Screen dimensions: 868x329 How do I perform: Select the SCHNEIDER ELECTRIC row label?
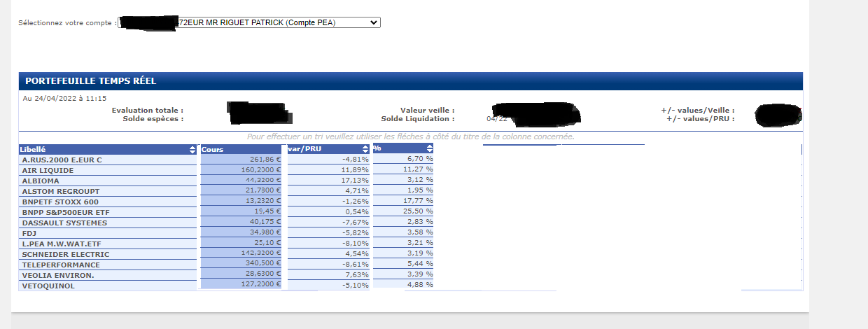65,254
